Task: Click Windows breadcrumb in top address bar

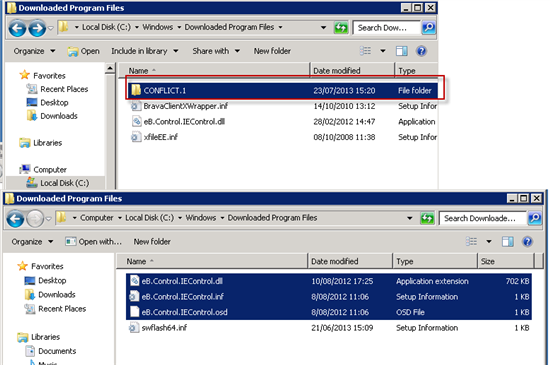Action: click(157, 27)
